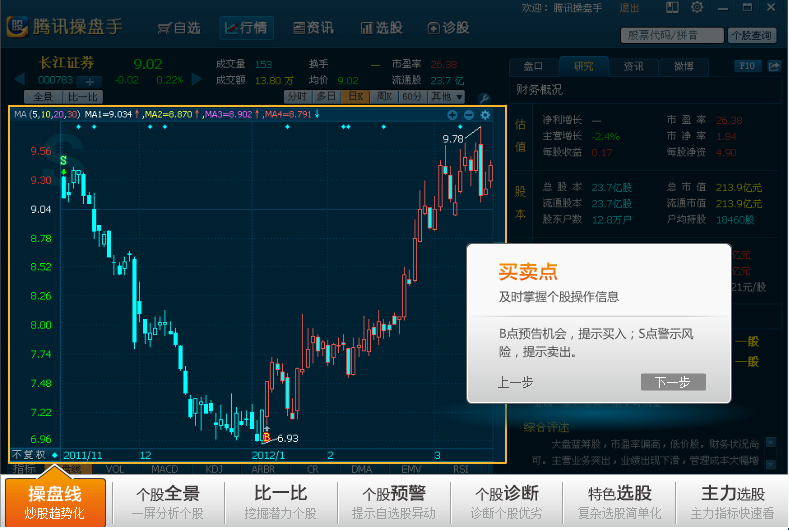Select the VOL indicator tab

click(115, 469)
